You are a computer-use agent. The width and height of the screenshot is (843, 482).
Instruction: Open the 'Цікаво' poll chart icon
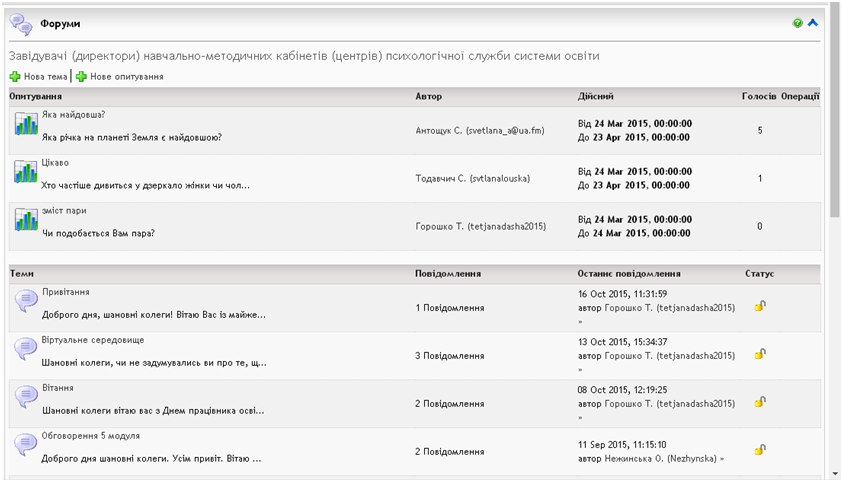point(25,172)
